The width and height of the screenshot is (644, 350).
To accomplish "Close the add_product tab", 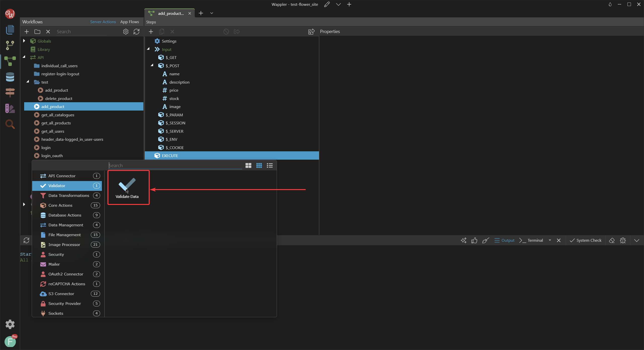I will (190, 13).
